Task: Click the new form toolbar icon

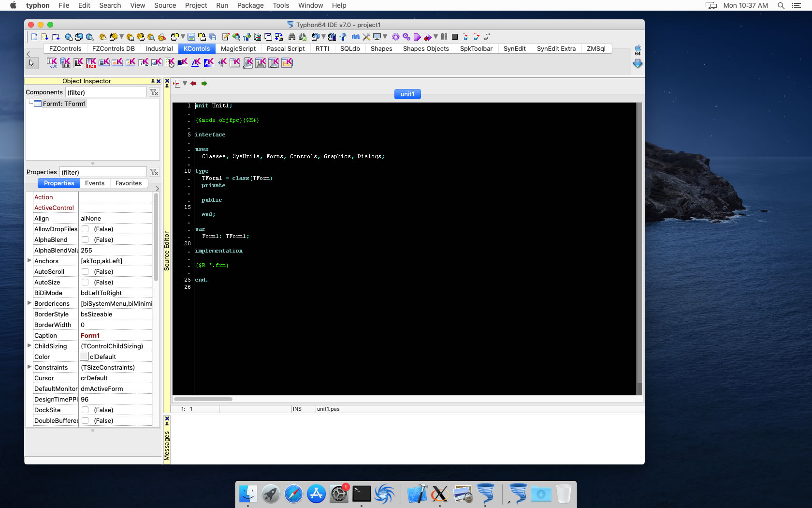Action: [56, 37]
